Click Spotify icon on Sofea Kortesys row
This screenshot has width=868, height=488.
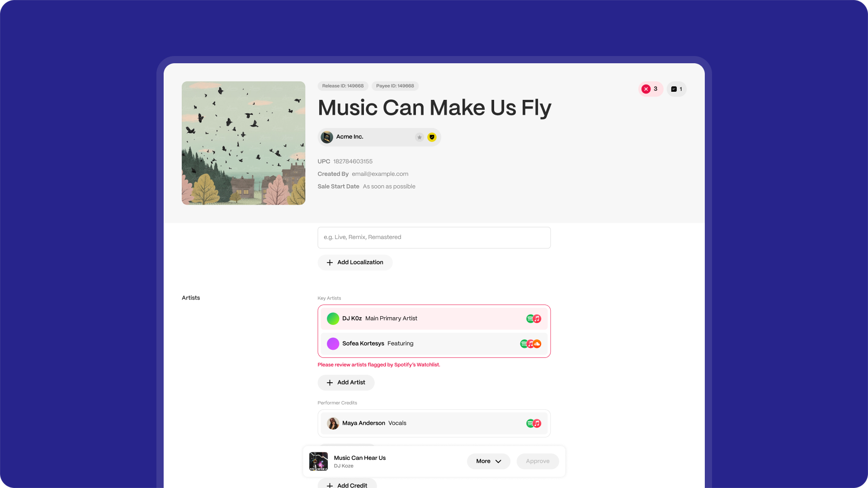pyautogui.click(x=524, y=344)
